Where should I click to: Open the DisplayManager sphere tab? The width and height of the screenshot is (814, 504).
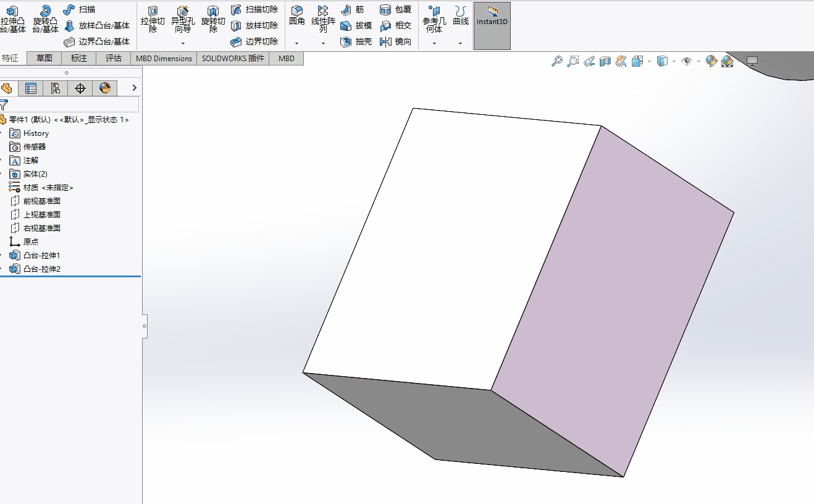coord(105,88)
